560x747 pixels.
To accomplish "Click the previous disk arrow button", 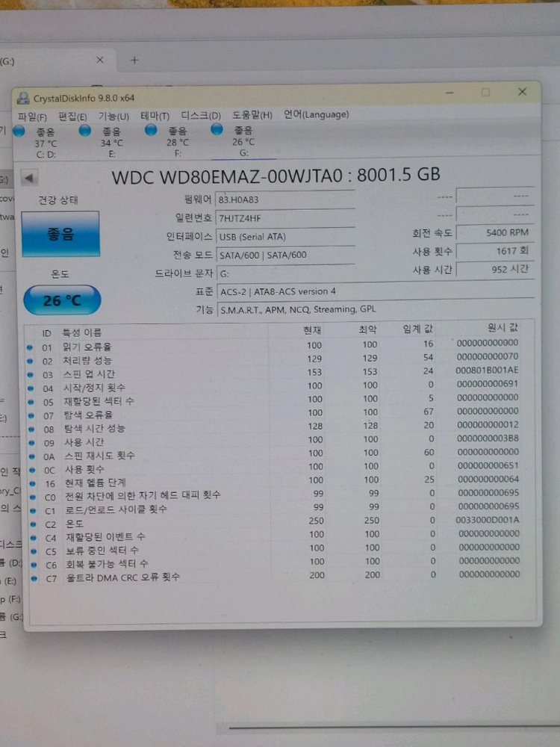I will (29, 179).
